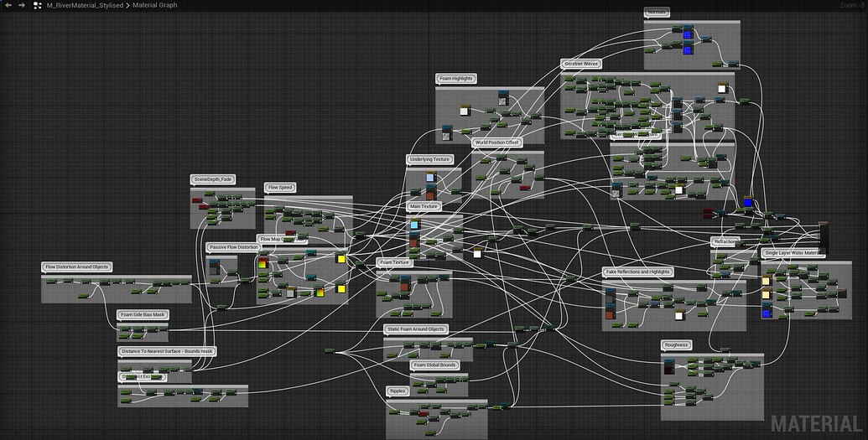Screen dimensions: 868x440
Task: Select standalone blue color node near output
Action: (x=748, y=202)
